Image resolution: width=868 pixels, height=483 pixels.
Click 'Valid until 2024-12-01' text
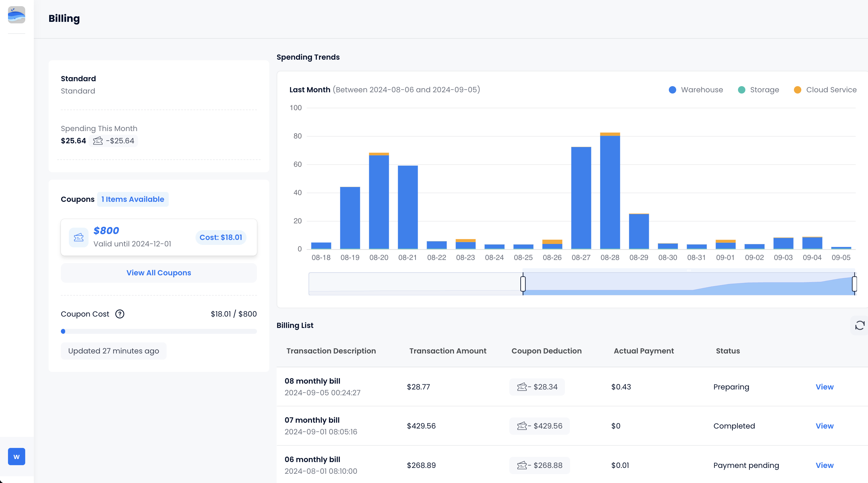pyautogui.click(x=132, y=244)
